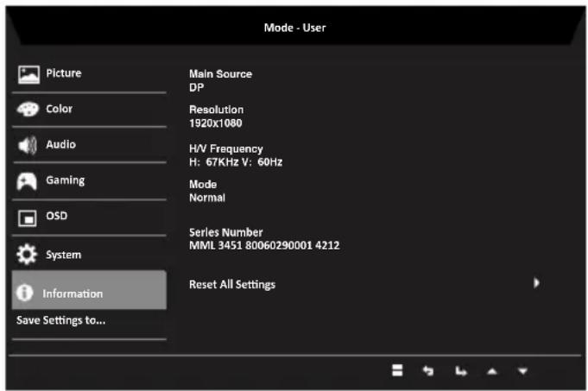
Task: Click the down triangle navigation icon
Action: point(522,371)
